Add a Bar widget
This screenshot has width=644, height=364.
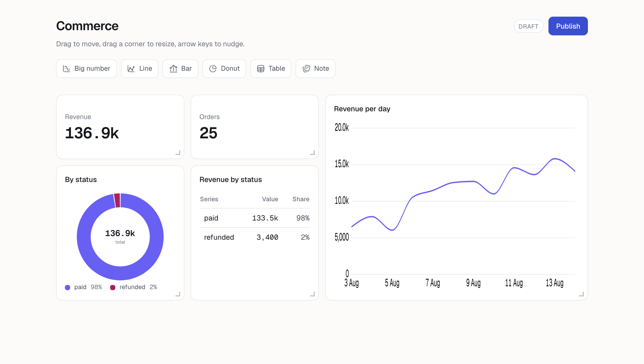(180, 69)
